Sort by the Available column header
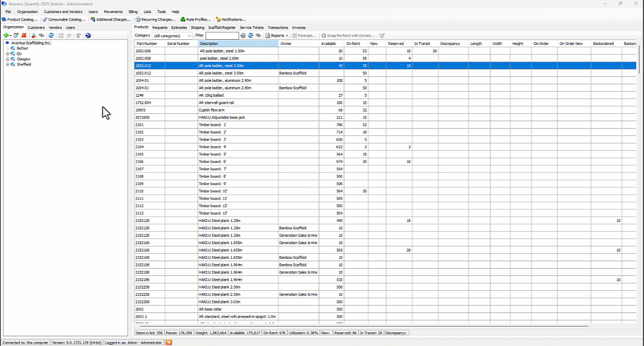The width and height of the screenshot is (644, 346). point(328,44)
